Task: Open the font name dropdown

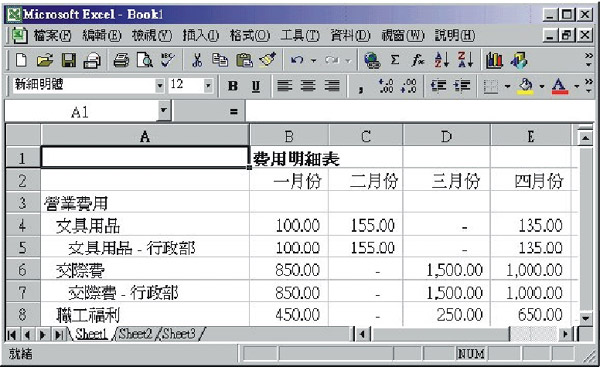Action: click(x=160, y=86)
